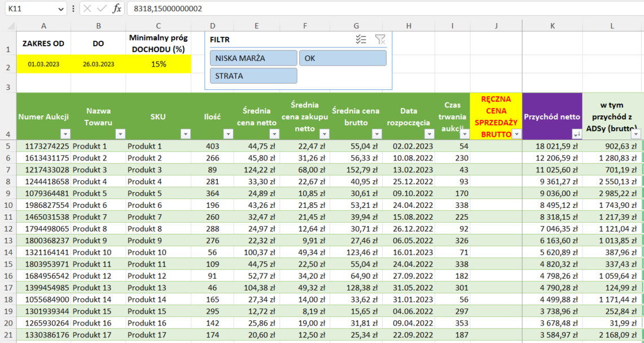Select STRATA slicer option
Image resolution: width=644 pixels, height=343 pixels.
[253, 76]
